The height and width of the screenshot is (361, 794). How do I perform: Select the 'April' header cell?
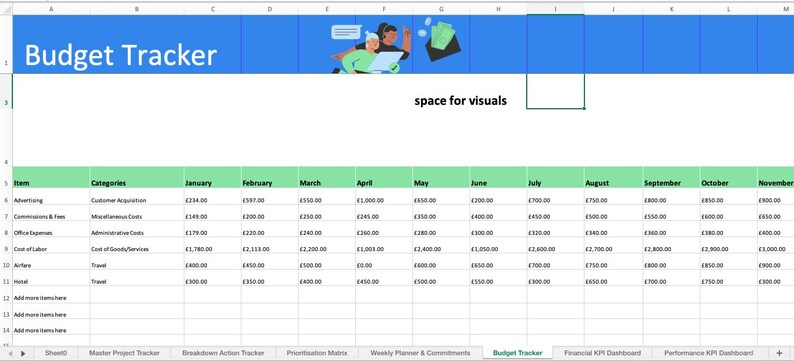point(384,178)
